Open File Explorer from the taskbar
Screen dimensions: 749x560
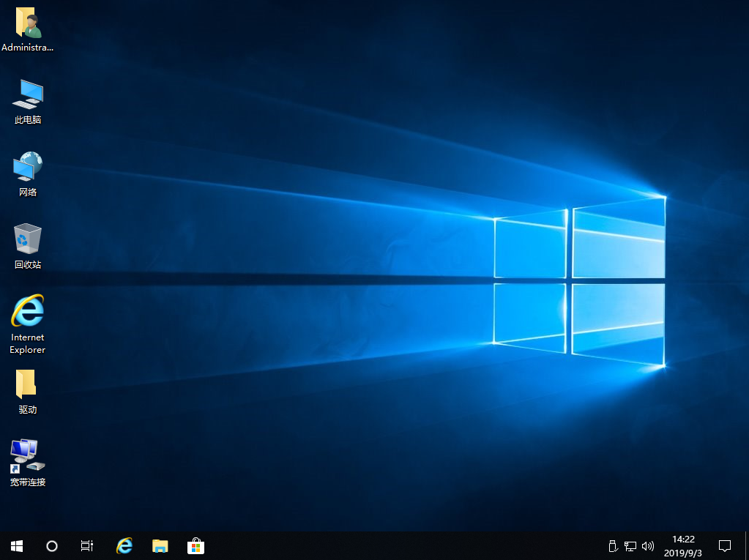pyautogui.click(x=160, y=545)
